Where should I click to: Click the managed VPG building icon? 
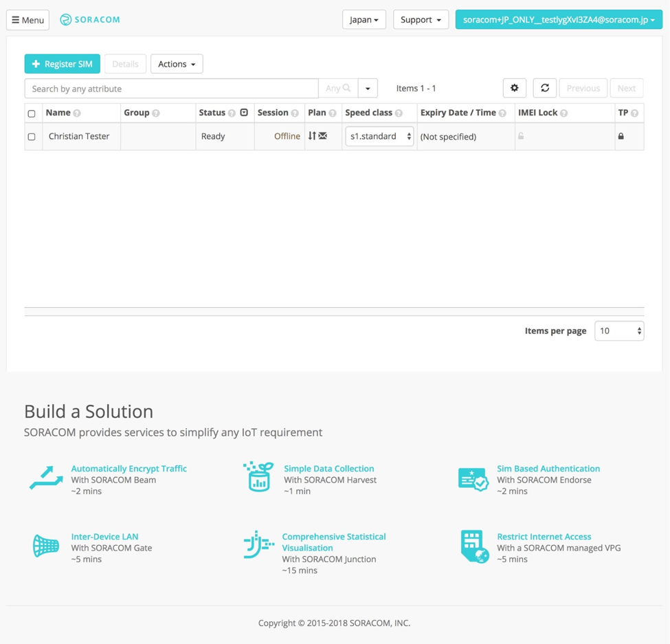[475, 546]
